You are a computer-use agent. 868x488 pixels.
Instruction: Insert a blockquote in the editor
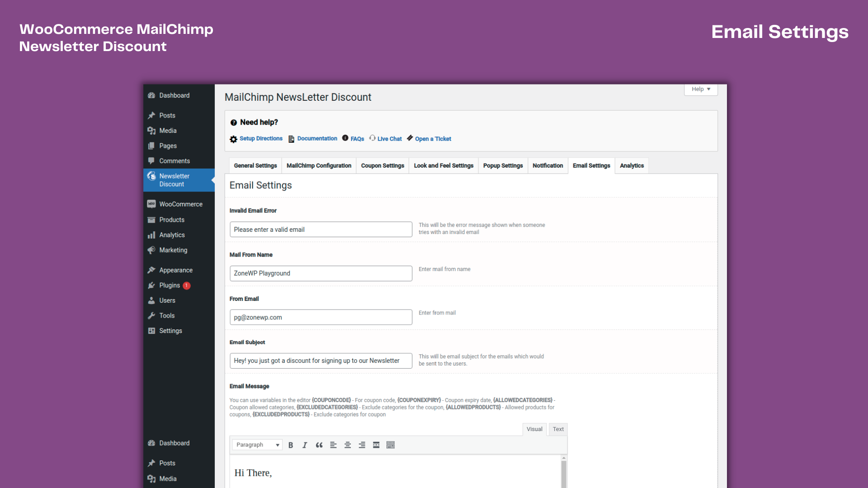[x=319, y=445]
